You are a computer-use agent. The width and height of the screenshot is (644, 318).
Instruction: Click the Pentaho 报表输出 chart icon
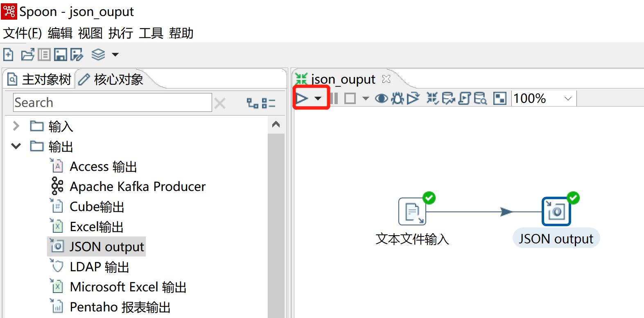56,307
